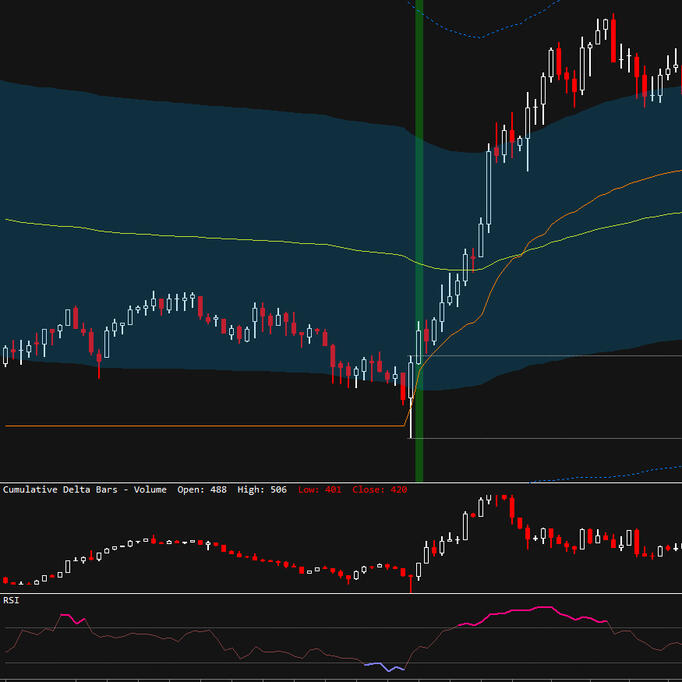The image size is (682, 682).
Task: Click the white peak candle in cumulative delta panel
Action: (481, 506)
